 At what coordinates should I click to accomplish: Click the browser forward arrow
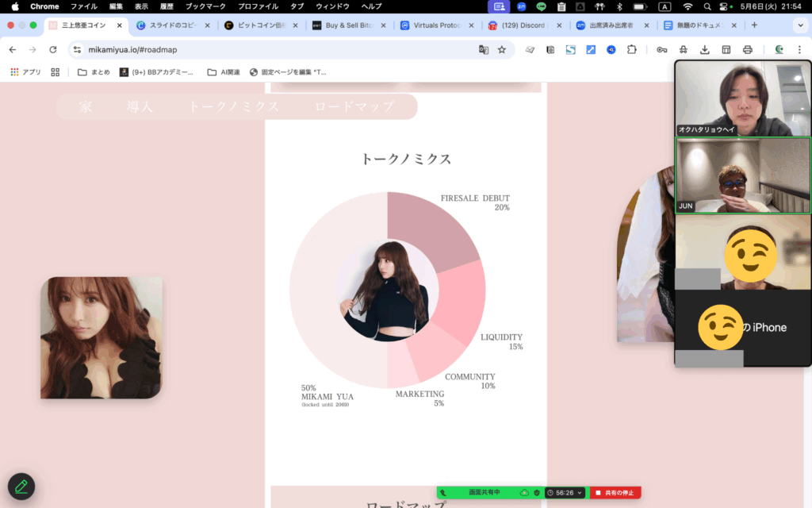coord(33,50)
